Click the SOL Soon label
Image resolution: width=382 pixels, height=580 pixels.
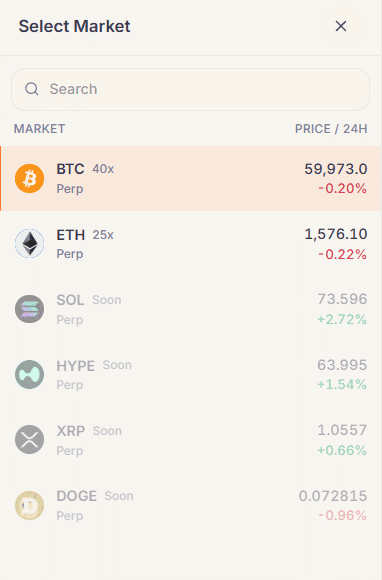pos(107,300)
